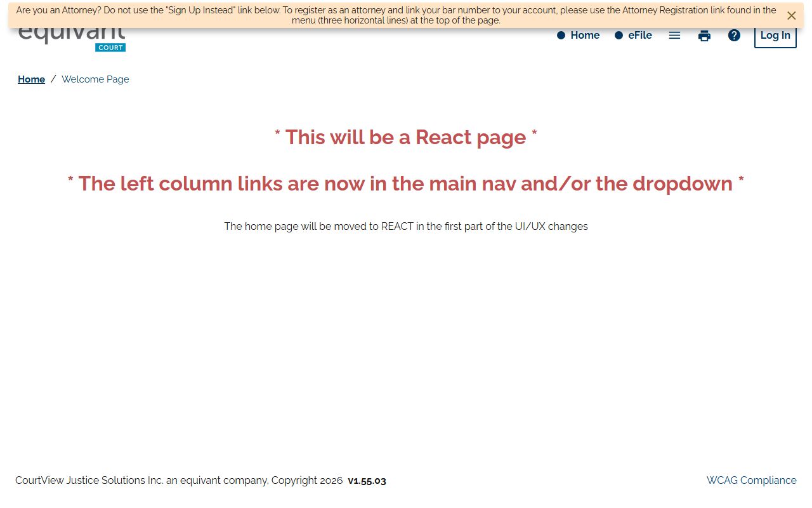
Task: Click the attorney registration notice text
Action: pyautogui.click(x=396, y=15)
